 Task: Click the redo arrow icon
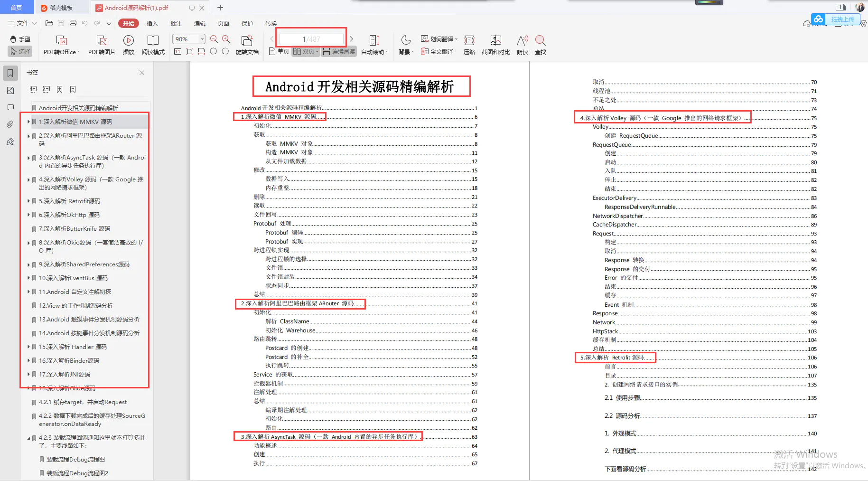tap(97, 23)
